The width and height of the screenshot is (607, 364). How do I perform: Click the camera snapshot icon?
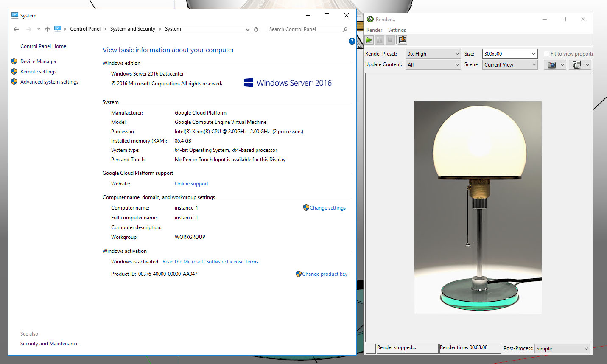tap(551, 65)
